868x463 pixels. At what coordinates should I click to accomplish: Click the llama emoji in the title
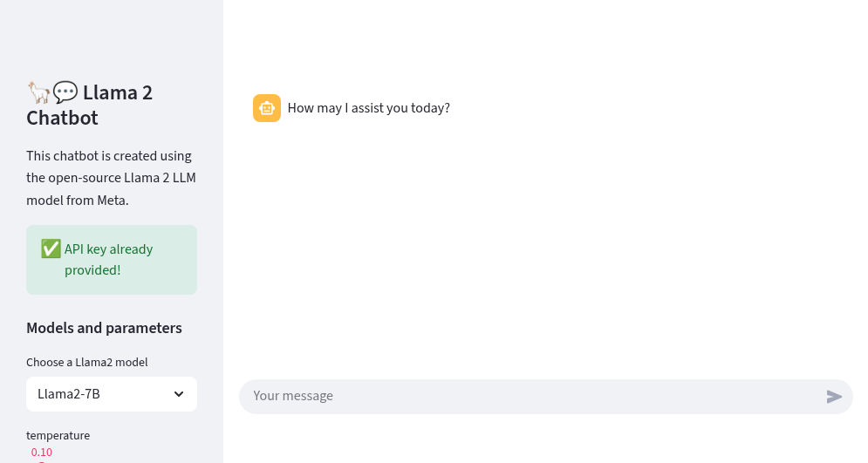(38, 92)
